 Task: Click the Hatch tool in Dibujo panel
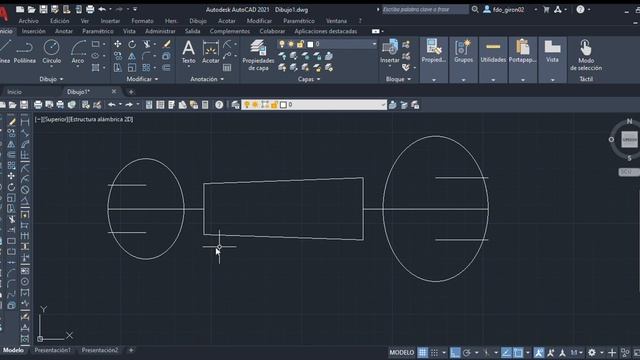pos(96,68)
